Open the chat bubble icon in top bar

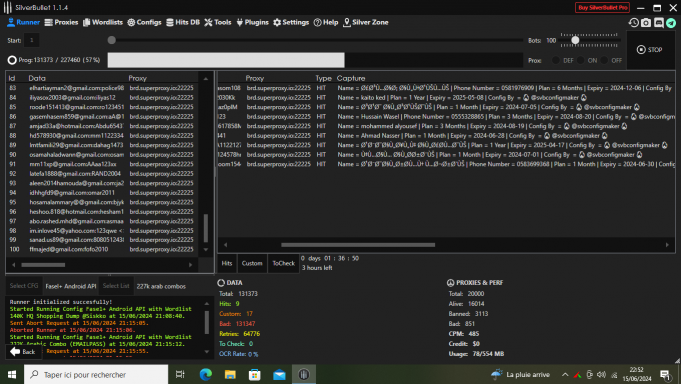pyautogui.click(x=659, y=23)
